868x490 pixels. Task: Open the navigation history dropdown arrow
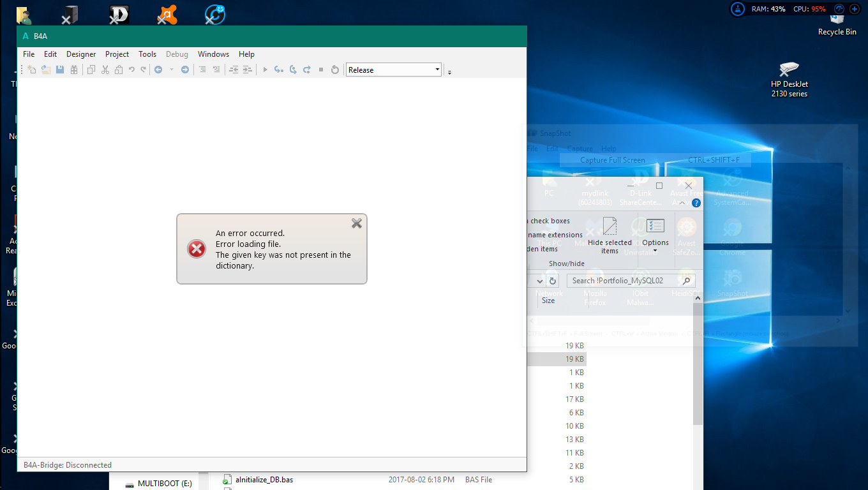[x=172, y=70]
